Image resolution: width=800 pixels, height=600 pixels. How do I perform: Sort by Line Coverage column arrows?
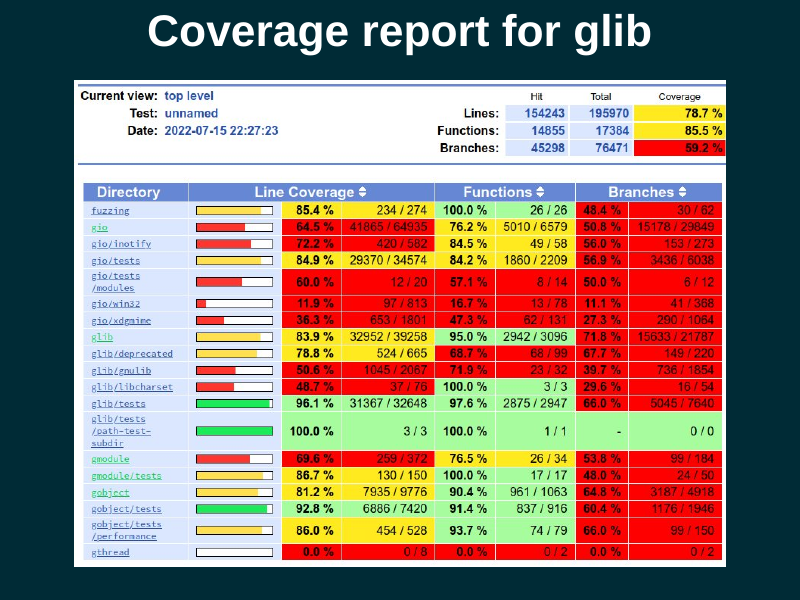point(362,192)
